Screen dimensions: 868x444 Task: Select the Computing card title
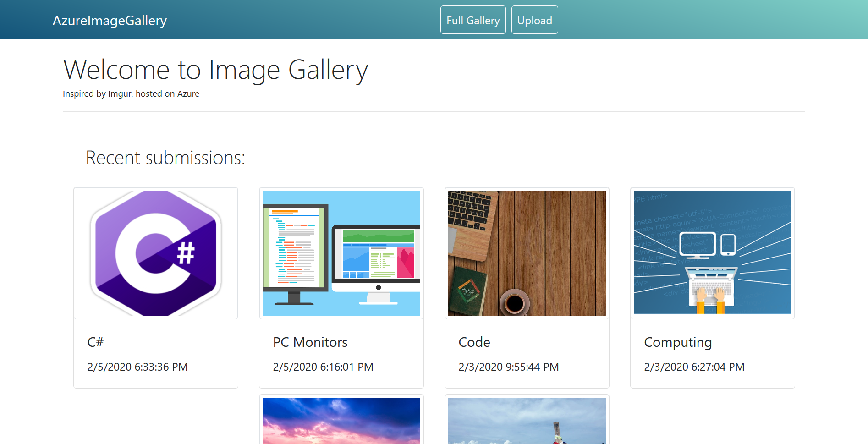[x=678, y=343]
